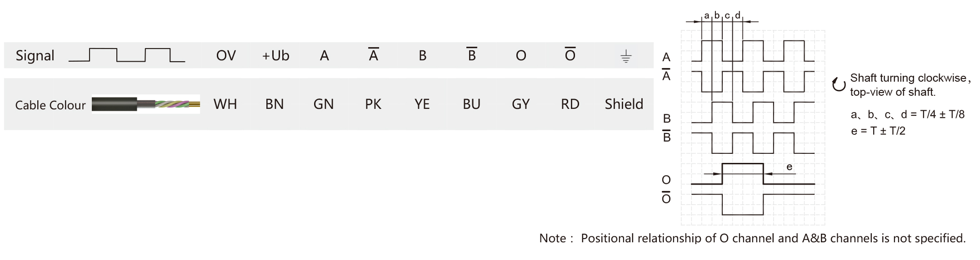The image size is (980, 260).
Task: Select the PK cable colour cell
Action: tap(373, 104)
